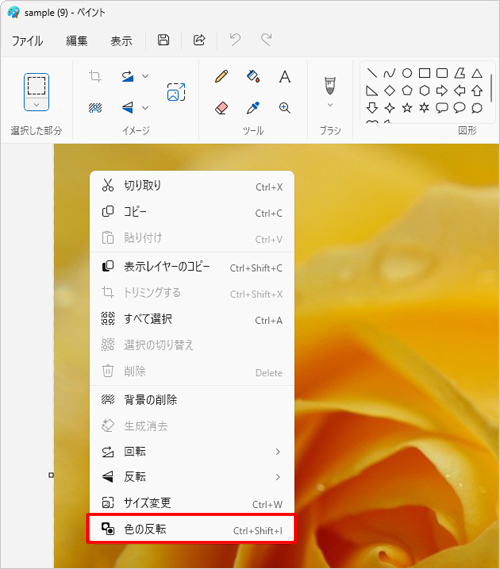Select the Diamond shape

tap(389, 91)
